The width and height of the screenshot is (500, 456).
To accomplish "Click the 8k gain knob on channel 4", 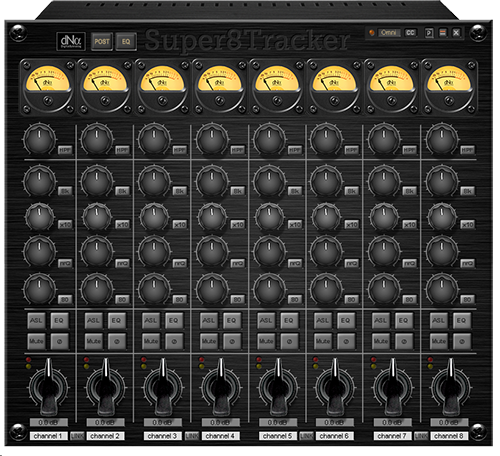I will click(x=212, y=182).
